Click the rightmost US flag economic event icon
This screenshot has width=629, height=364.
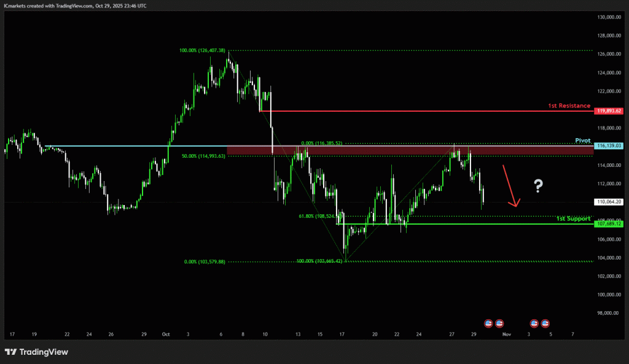tap(545, 323)
